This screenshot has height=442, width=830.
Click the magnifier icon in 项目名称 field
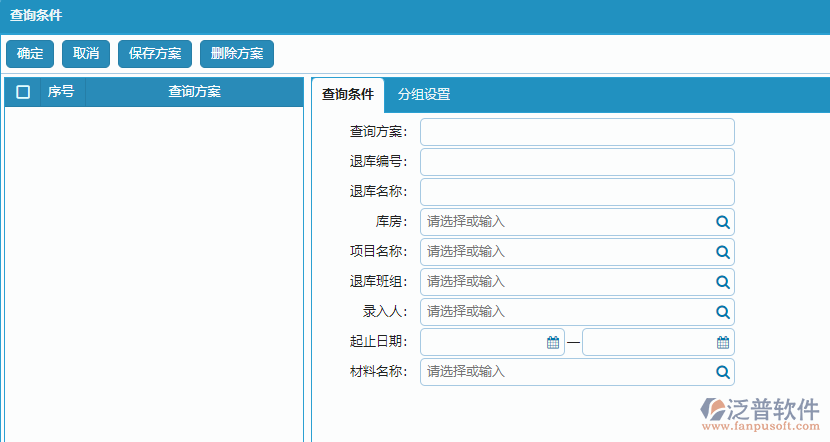[722, 252]
